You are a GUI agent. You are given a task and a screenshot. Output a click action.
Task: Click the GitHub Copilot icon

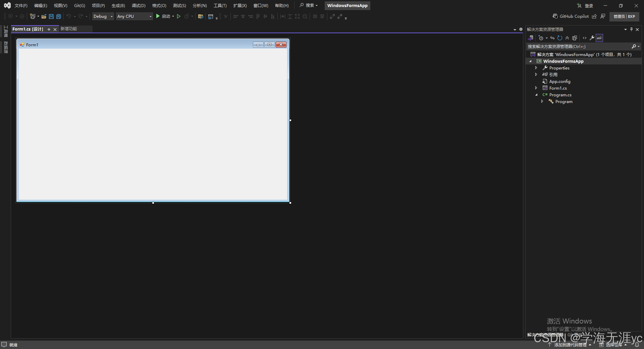pos(555,16)
